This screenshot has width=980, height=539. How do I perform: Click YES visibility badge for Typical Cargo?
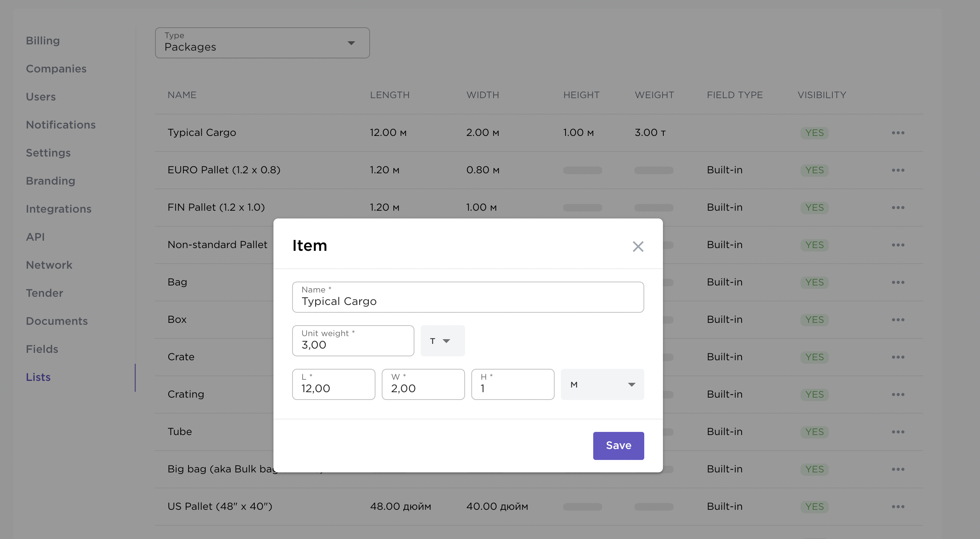click(814, 133)
